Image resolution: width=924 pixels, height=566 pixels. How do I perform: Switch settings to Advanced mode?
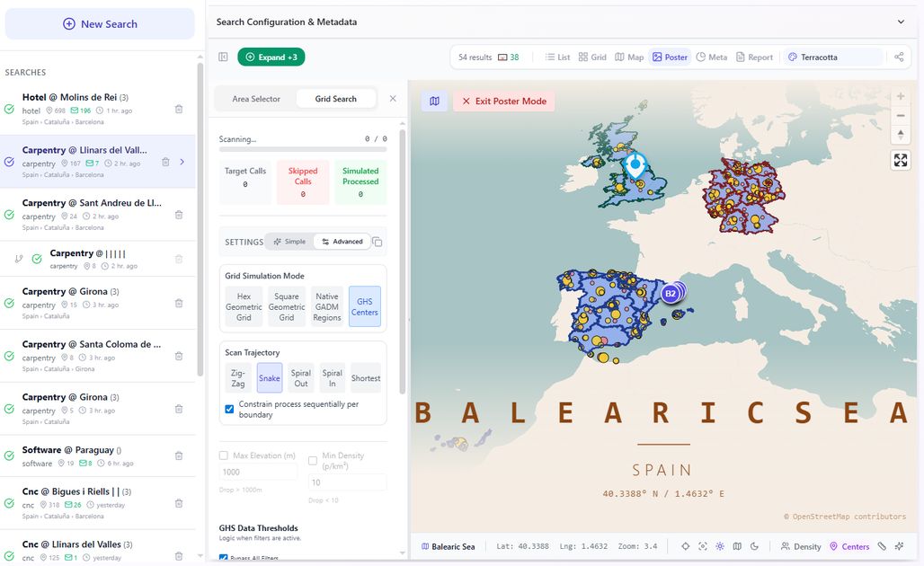[x=342, y=242]
